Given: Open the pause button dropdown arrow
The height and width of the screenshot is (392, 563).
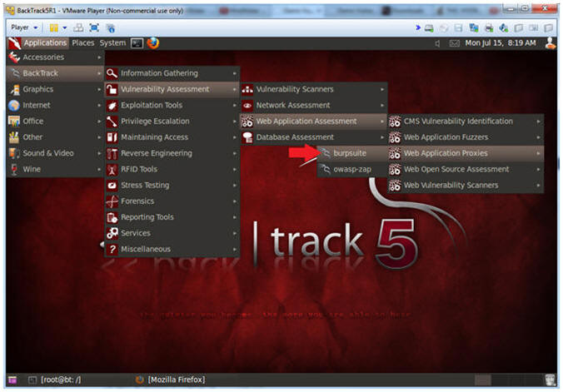Looking at the screenshot, I should point(65,27).
